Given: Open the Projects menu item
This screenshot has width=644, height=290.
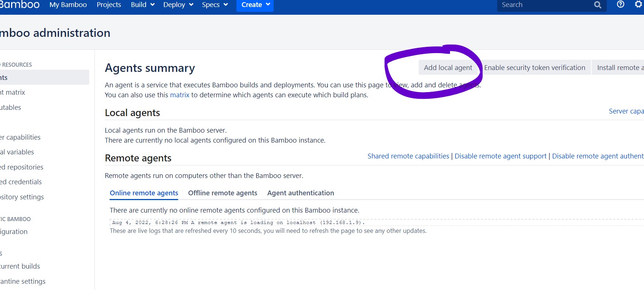Looking at the screenshot, I should 109,5.
